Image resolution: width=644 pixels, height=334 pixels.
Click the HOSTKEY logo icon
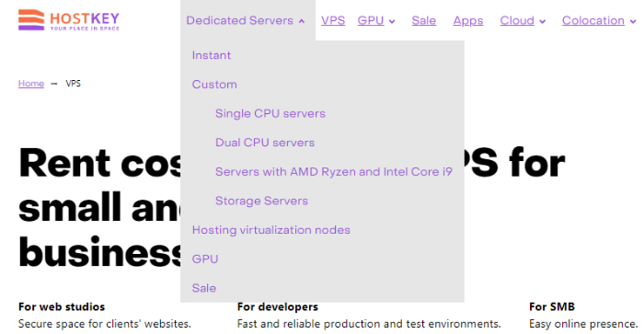click(x=31, y=19)
